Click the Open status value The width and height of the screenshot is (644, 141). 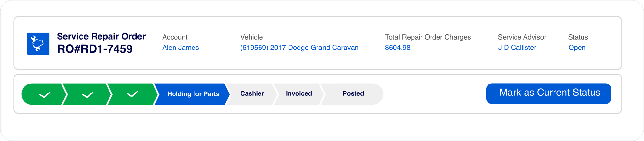[x=577, y=48]
